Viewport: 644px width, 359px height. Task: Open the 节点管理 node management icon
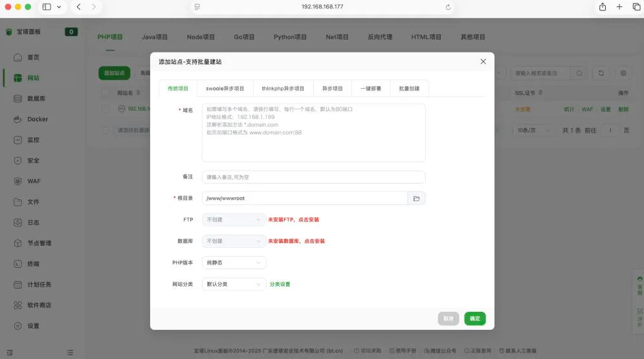tap(17, 243)
